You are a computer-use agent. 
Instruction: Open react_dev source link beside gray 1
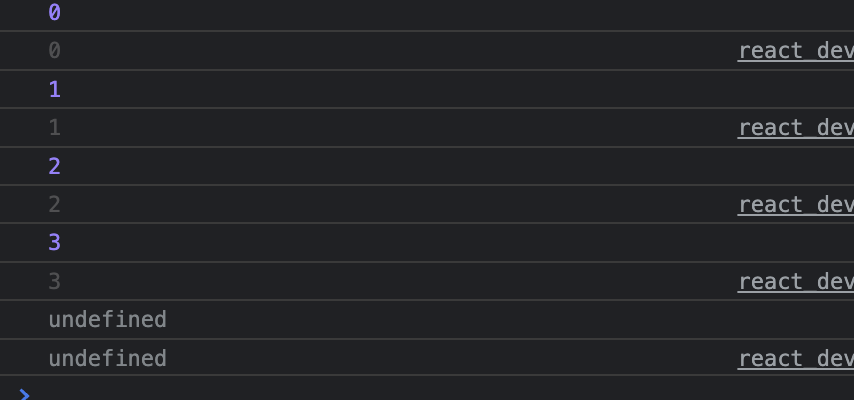(795, 128)
